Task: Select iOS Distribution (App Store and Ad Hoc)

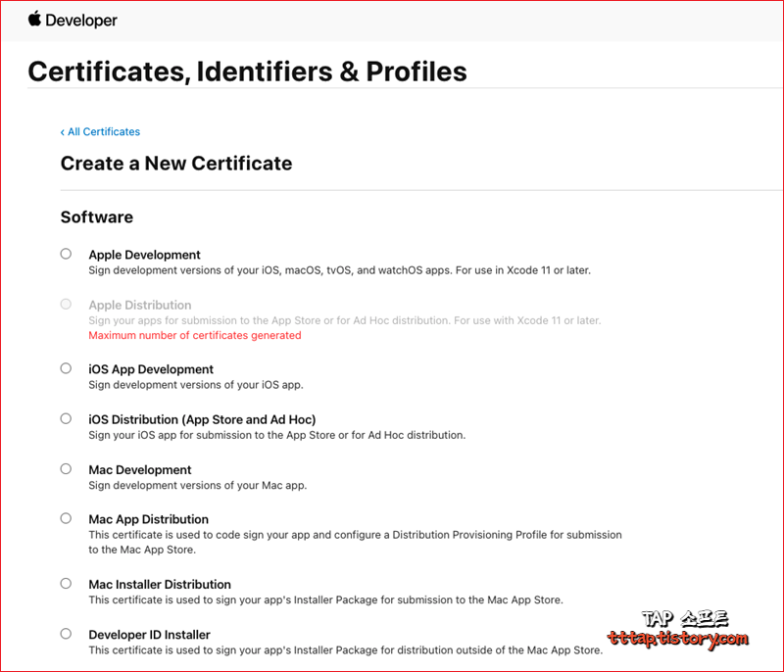Action: click(66, 418)
